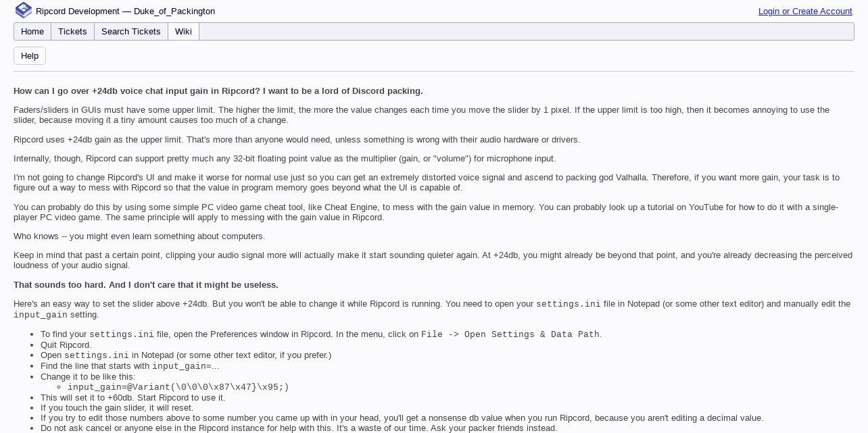The width and height of the screenshot is (868, 433).
Task: Click the 'Do not ask cancel' list item
Action: click(x=299, y=428)
